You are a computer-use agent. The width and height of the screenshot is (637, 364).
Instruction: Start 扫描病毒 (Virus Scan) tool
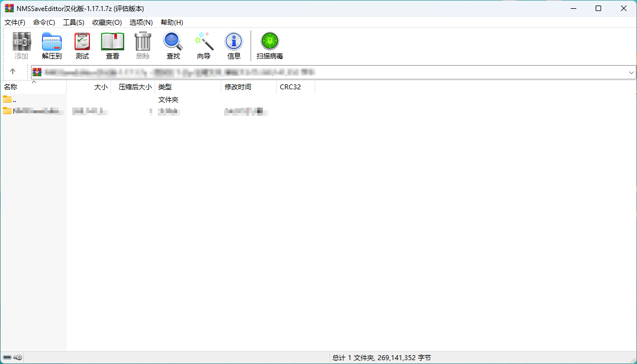pos(270,45)
